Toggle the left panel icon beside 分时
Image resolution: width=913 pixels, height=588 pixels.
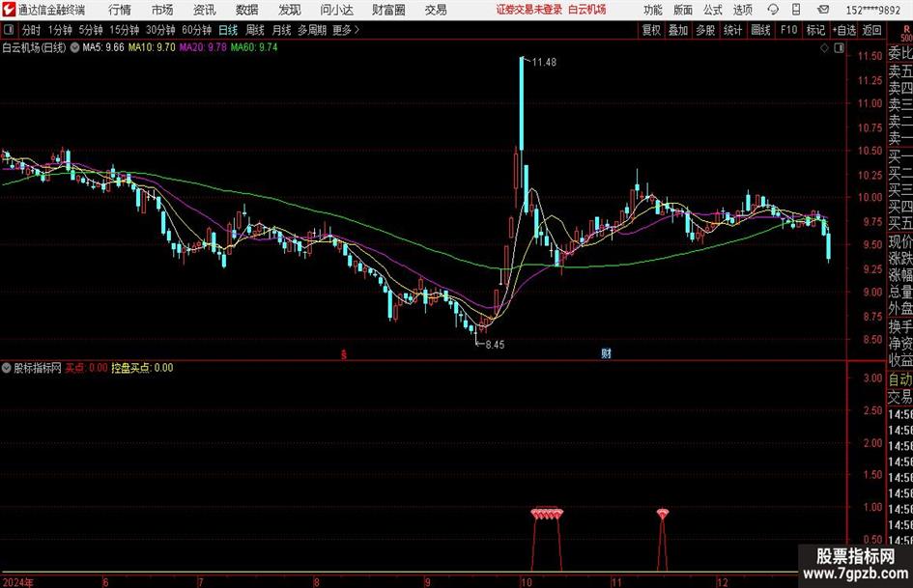coord(9,30)
